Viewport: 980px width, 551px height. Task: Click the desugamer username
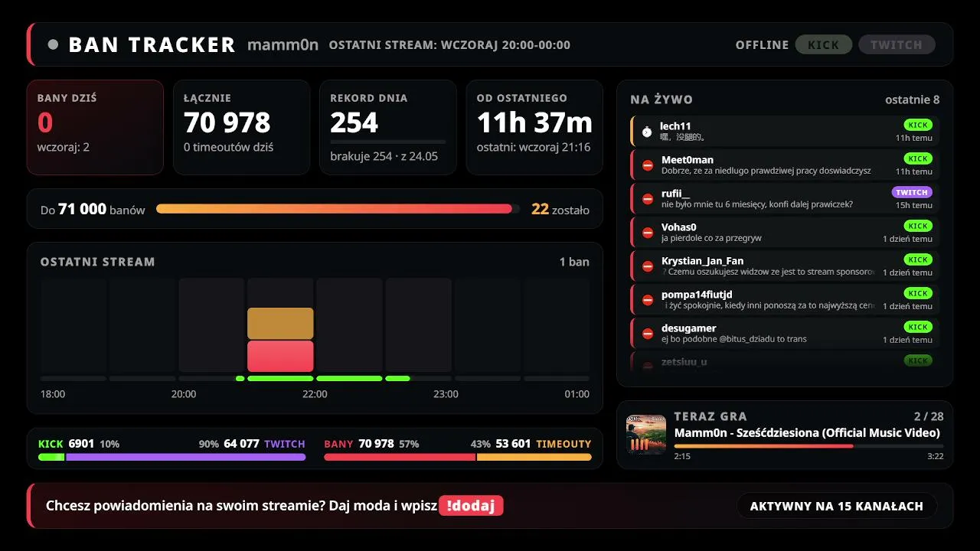click(x=689, y=328)
